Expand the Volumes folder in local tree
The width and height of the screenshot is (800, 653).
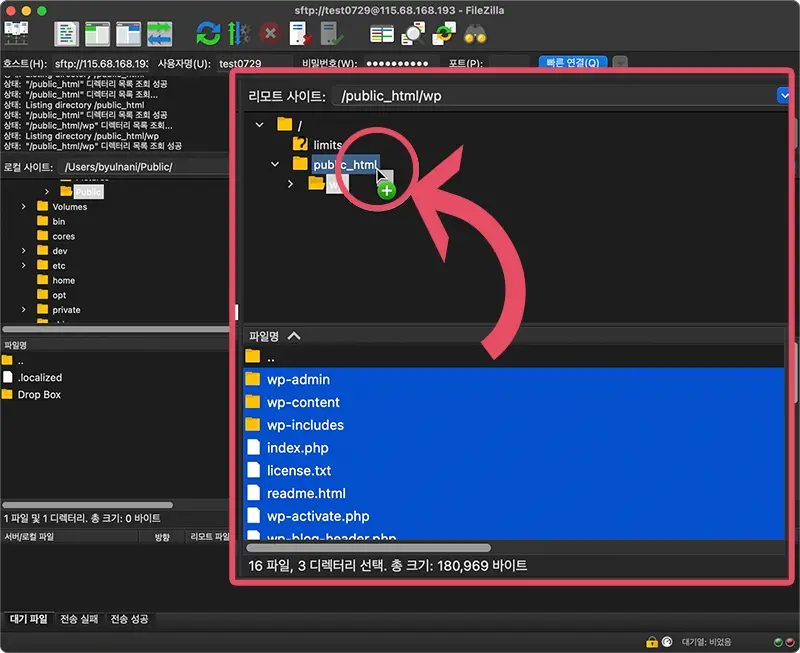click(x=23, y=207)
